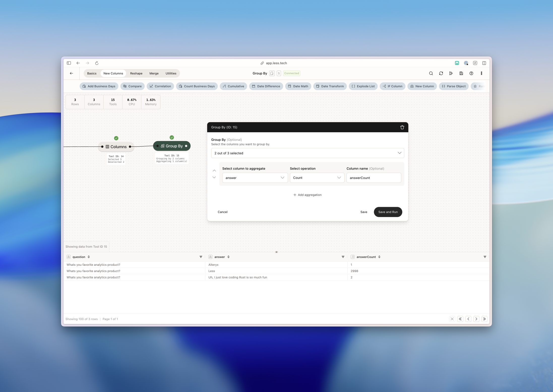553x392 pixels.
Task: Click the search magnifier icon in header
Action: [431, 73]
